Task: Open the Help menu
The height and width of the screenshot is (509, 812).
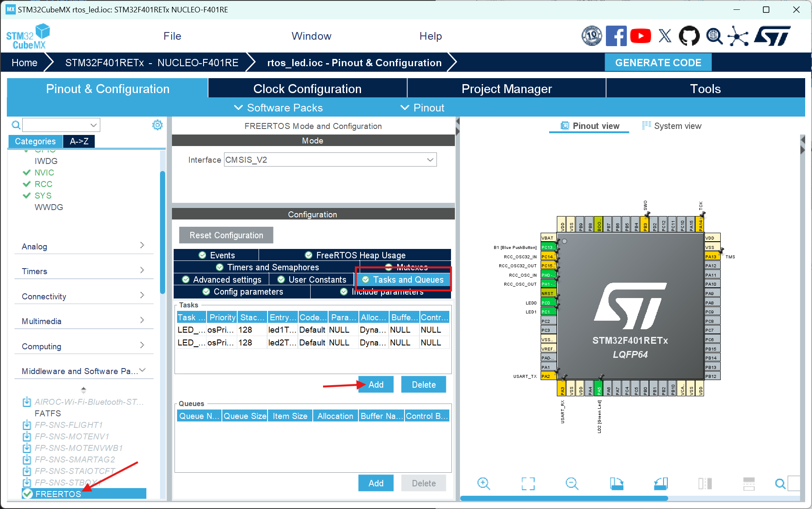Action: (x=431, y=36)
